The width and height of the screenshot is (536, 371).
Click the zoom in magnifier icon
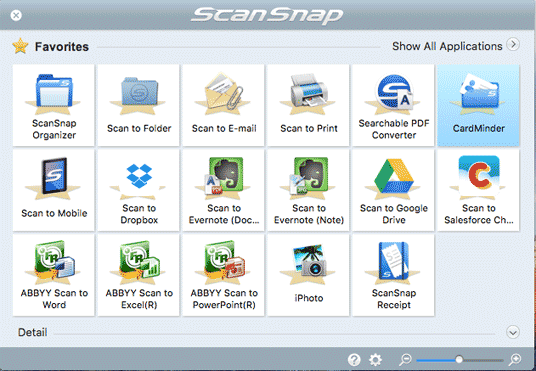(514, 359)
